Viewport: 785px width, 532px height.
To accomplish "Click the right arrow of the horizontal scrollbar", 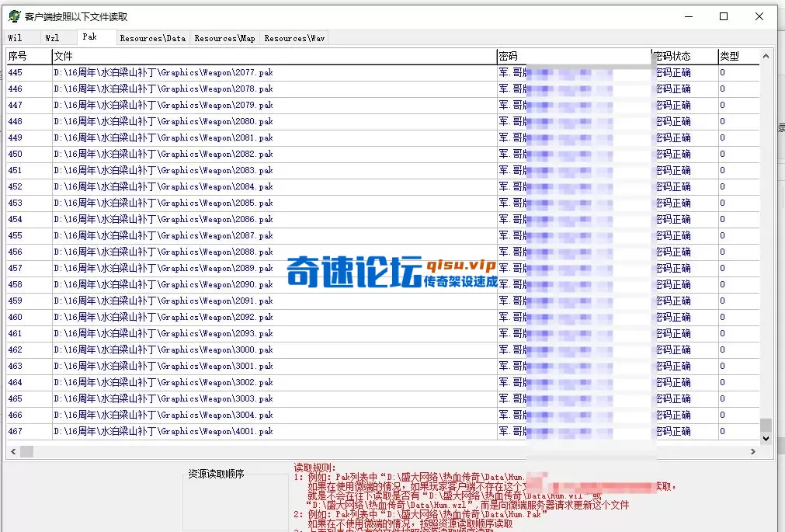I will point(753,450).
